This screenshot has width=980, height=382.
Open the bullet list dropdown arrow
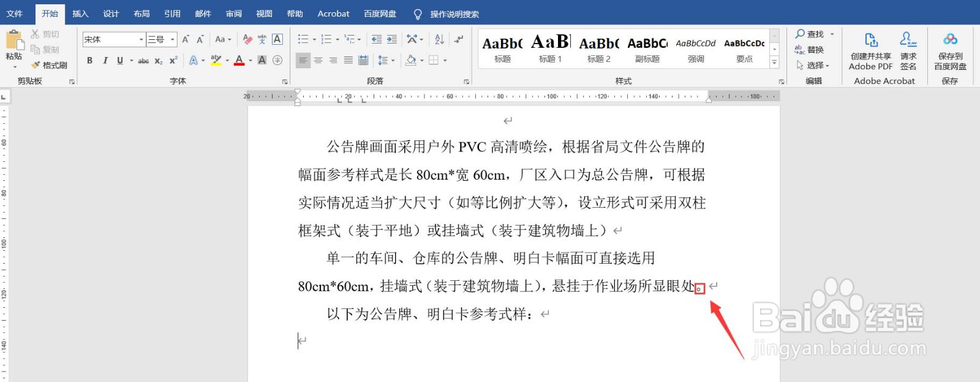coord(314,39)
